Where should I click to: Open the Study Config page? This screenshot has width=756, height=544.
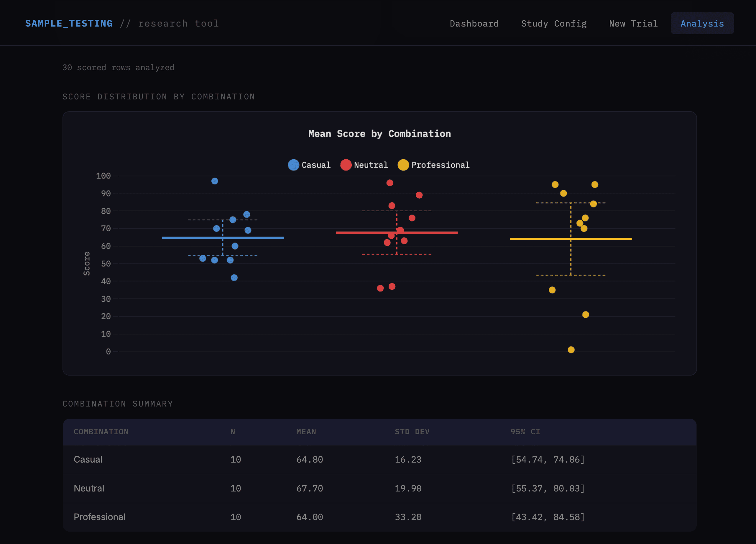pos(554,23)
